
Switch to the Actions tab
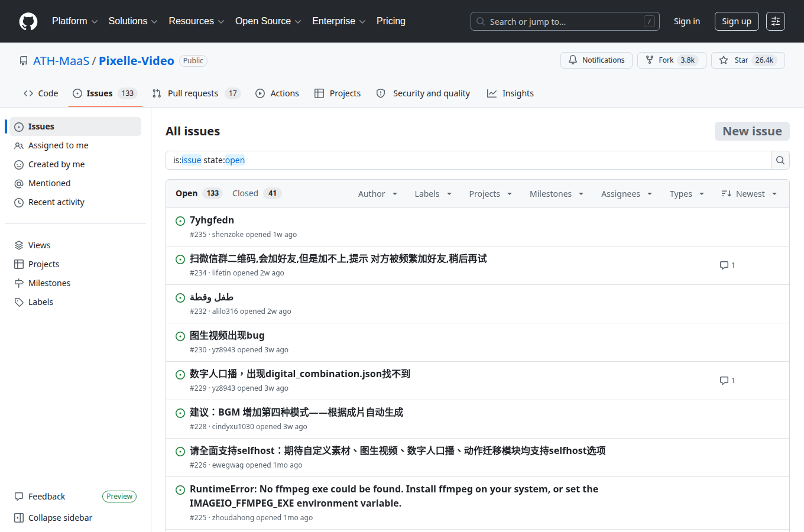pyautogui.click(x=277, y=93)
